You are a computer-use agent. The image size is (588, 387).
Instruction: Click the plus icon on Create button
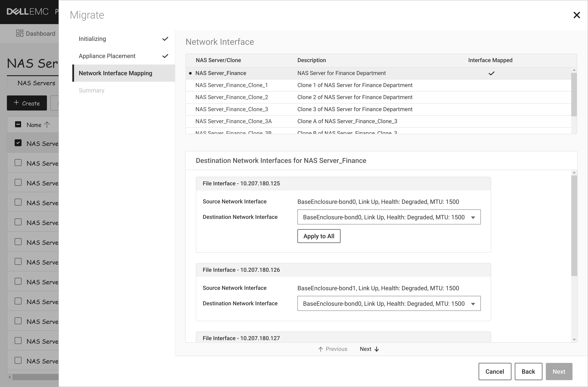click(x=16, y=103)
